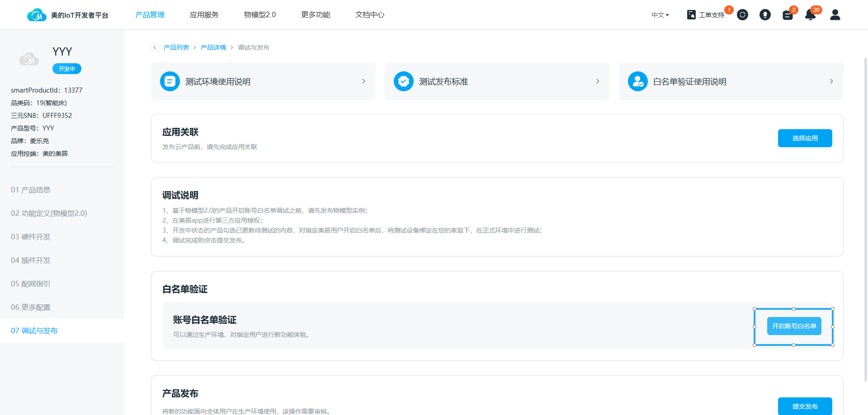The image size is (868, 415).
Task: Expand the 白名单验证使用说明 card
Action: pyautogui.click(x=731, y=81)
